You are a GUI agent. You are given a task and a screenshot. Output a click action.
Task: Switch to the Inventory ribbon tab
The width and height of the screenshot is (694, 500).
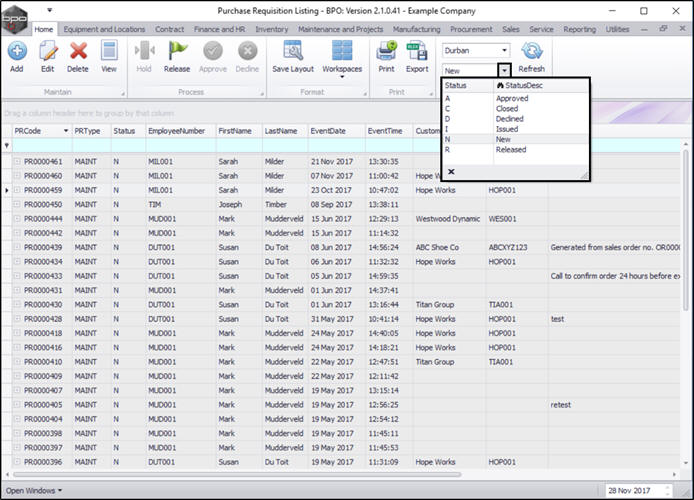[x=271, y=29]
